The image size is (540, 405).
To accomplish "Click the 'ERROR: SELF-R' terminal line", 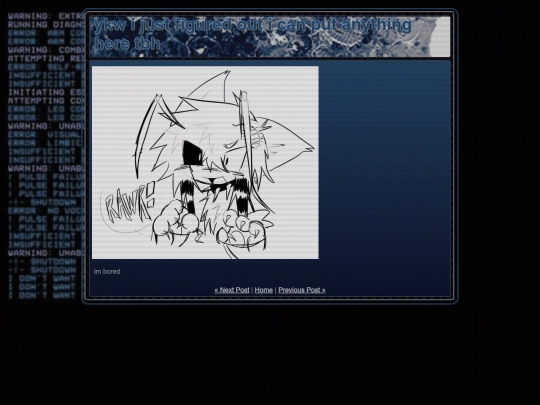I will click(x=45, y=67).
